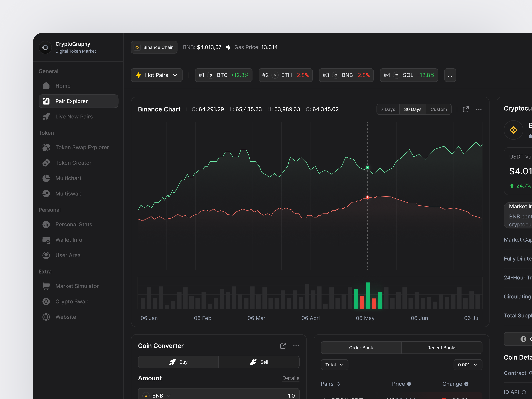Image resolution: width=532 pixels, height=399 pixels.
Task: Click the Custom date range button
Action: tap(439, 109)
